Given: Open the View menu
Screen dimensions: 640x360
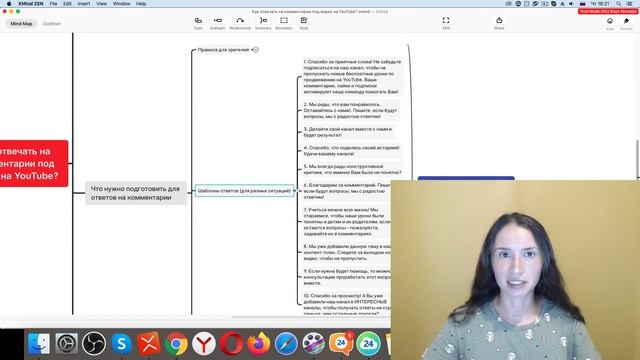Looking at the screenshot, I should pyautogui.click(x=101, y=4).
